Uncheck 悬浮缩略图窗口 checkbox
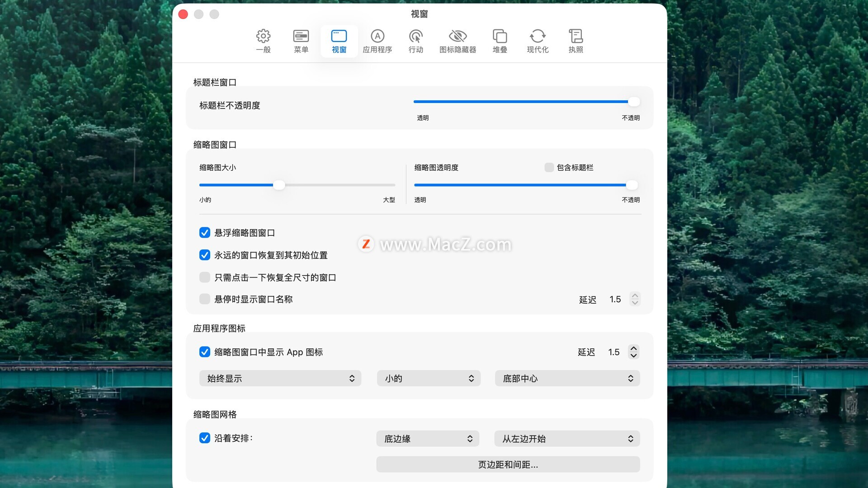The width and height of the screenshot is (868, 488). (205, 233)
